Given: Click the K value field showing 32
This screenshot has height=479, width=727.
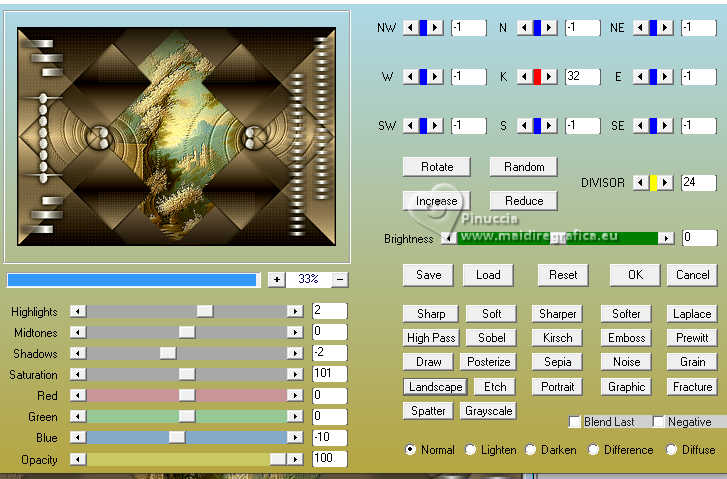Looking at the screenshot, I should 583,77.
